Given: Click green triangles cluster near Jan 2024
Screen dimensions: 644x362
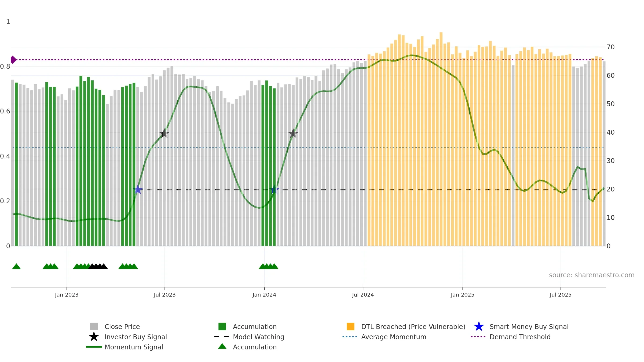Looking at the screenshot, I should 268,266.
